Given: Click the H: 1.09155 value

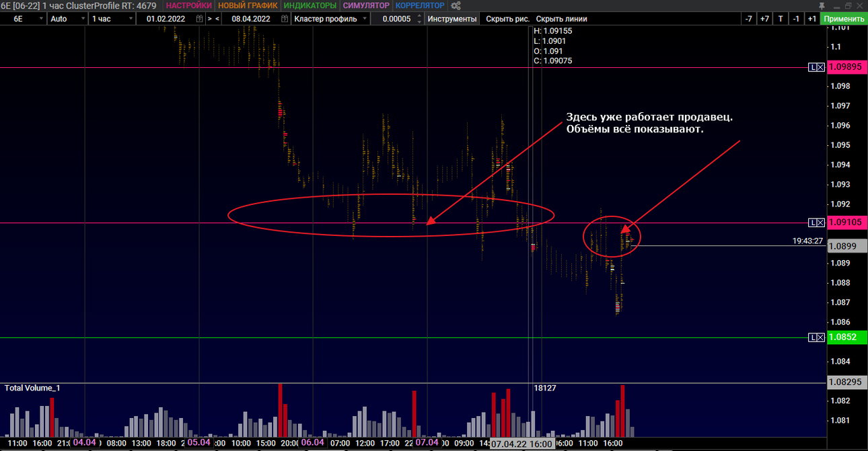Looking at the screenshot, I should (x=553, y=31).
